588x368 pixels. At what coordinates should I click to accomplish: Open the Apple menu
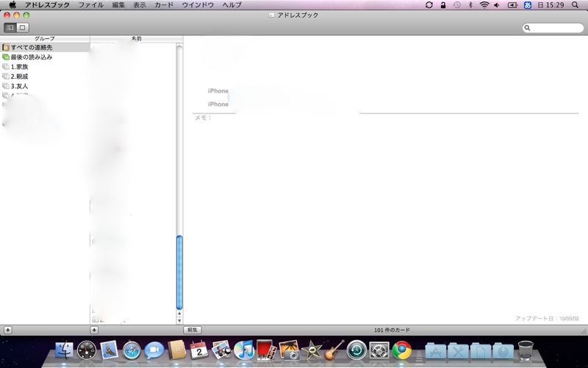point(12,5)
